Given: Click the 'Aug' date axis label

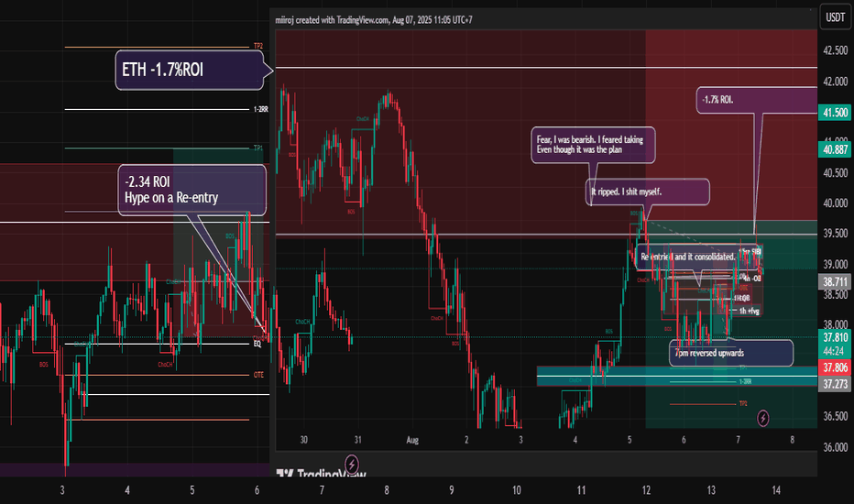Looking at the screenshot, I should tap(412, 440).
